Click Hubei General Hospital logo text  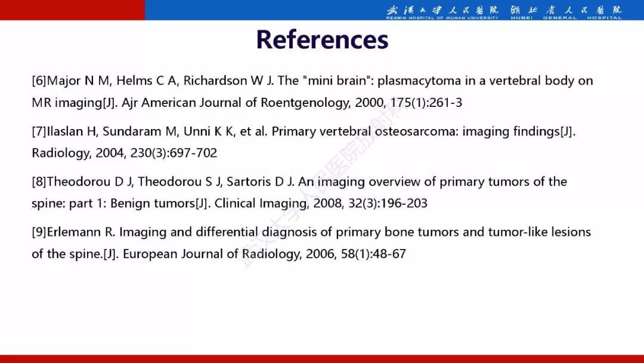point(566,12)
